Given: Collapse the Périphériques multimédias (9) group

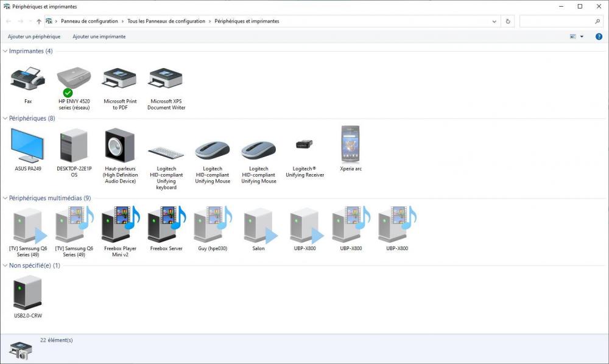Looking at the screenshot, I should [5, 198].
